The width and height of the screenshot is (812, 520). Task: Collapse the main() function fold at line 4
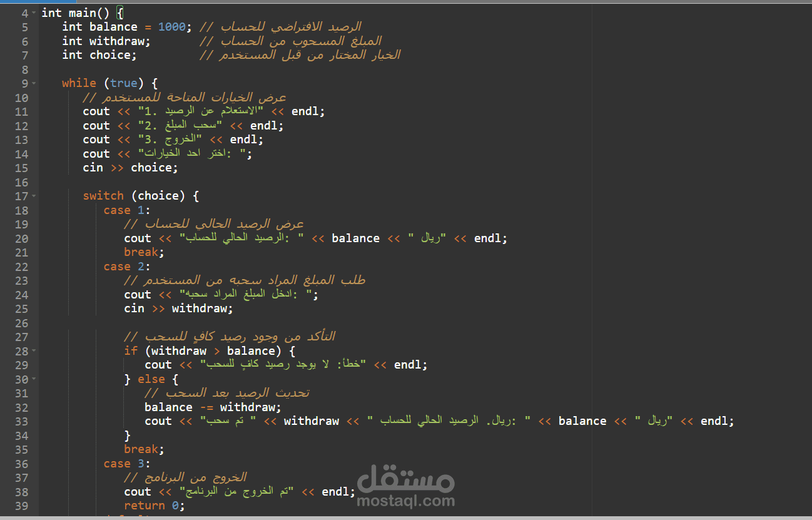(34, 13)
